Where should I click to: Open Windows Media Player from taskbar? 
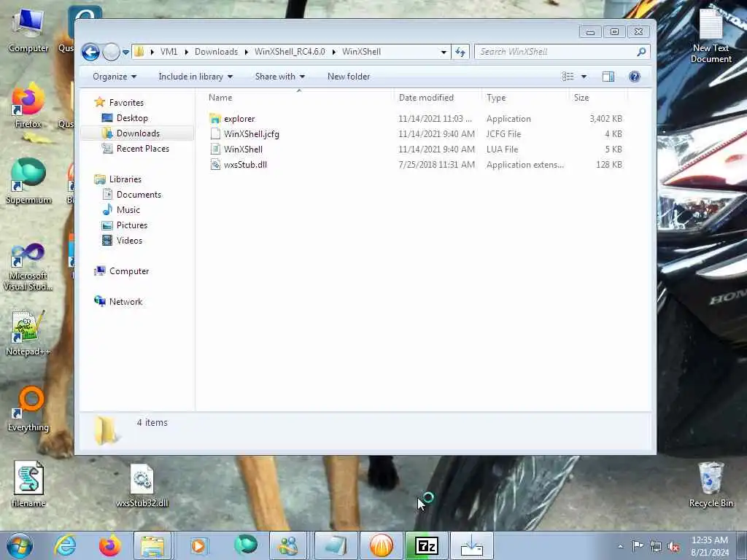[x=198, y=545]
